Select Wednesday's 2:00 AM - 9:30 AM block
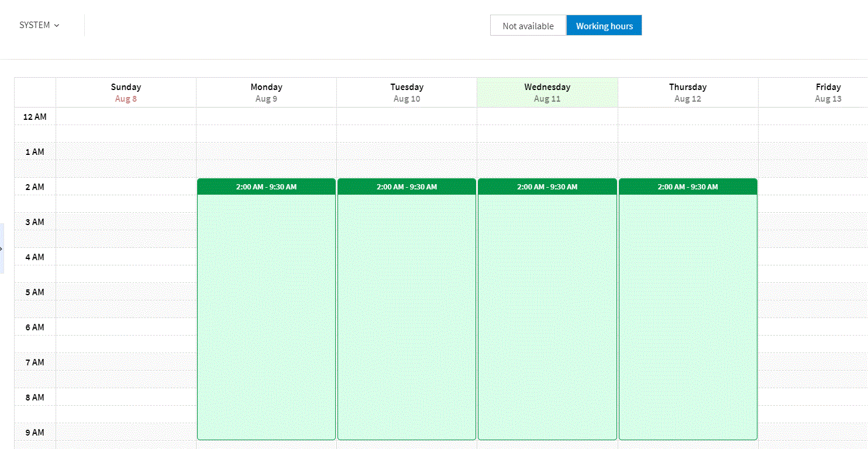Viewport: 868px width, 449px height. click(x=547, y=310)
